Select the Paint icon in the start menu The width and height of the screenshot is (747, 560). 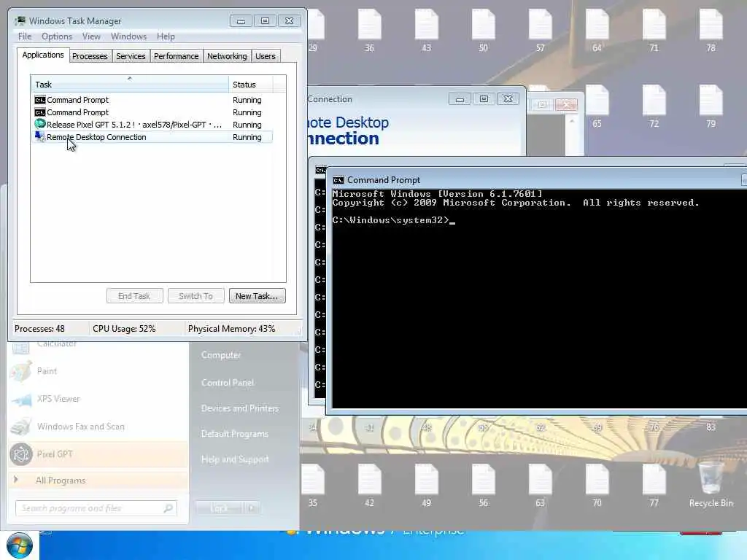click(21, 371)
